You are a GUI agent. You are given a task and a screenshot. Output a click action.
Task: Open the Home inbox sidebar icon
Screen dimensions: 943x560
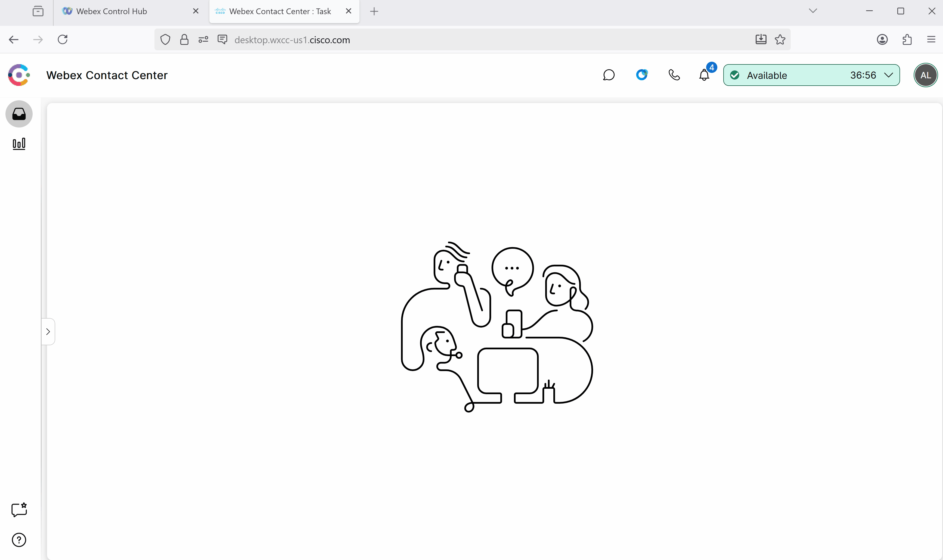pyautogui.click(x=19, y=114)
